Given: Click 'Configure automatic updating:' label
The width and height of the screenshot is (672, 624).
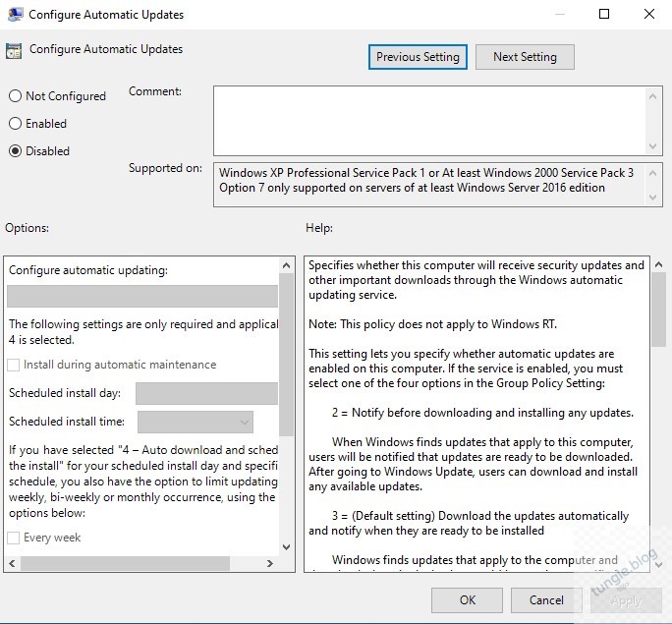Looking at the screenshot, I should [88, 270].
